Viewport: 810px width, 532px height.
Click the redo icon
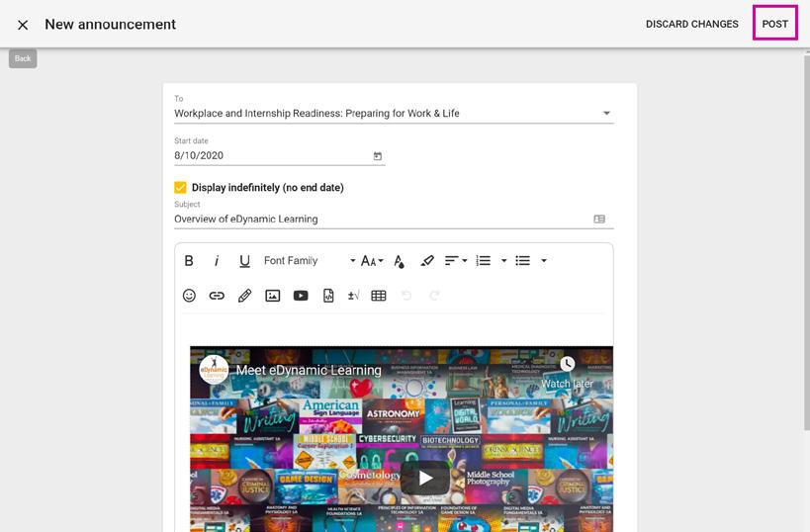click(434, 296)
